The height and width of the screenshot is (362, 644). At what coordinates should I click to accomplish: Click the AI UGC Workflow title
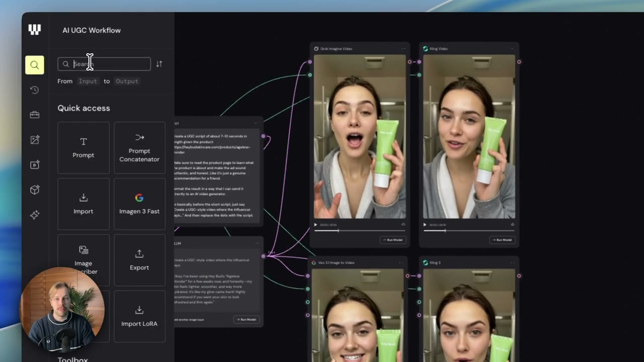coord(92,30)
